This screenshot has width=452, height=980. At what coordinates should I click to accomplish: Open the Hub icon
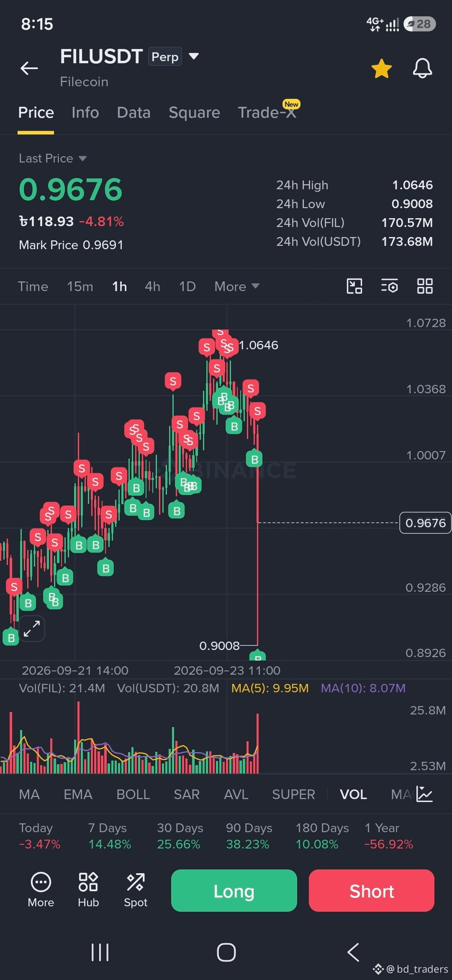(88, 890)
